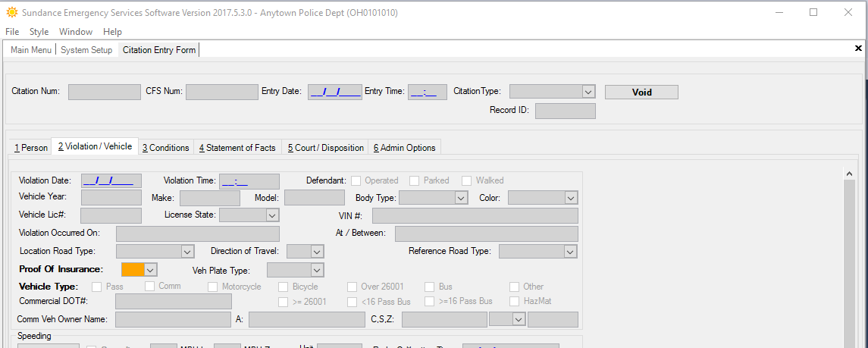Check the HazMat checkbox

514,301
